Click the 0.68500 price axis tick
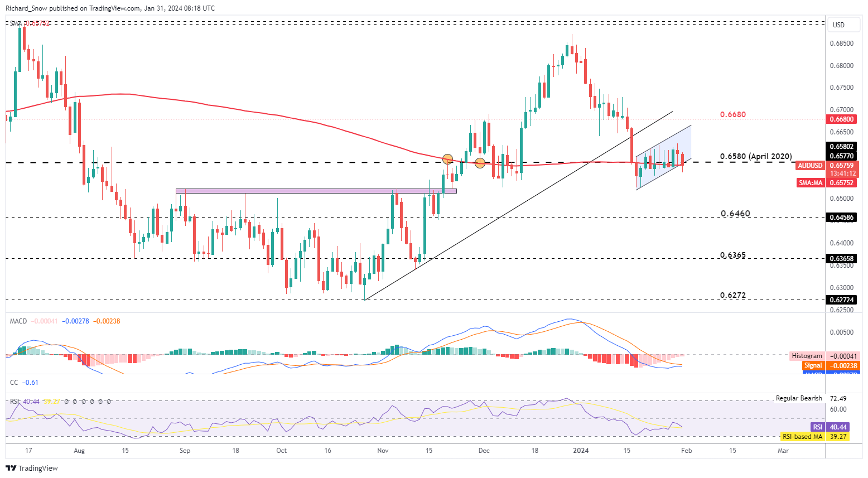868x478 pixels. pyautogui.click(x=841, y=44)
